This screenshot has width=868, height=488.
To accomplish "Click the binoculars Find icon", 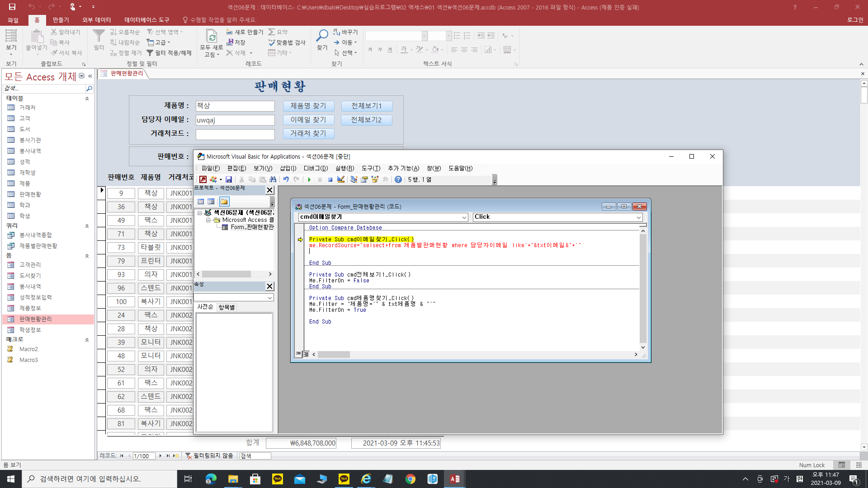I will [x=273, y=179].
